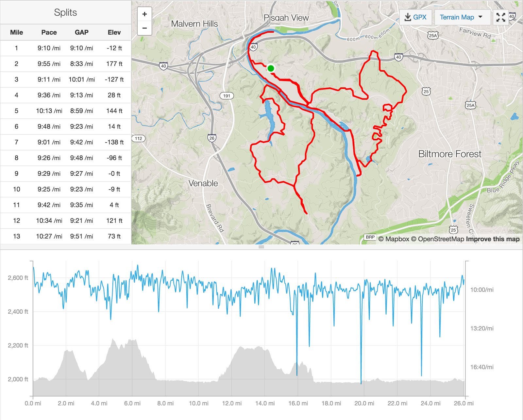Open the Mapbox attribution link
The width and height of the screenshot is (523, 420).
(x=394, y=239)
